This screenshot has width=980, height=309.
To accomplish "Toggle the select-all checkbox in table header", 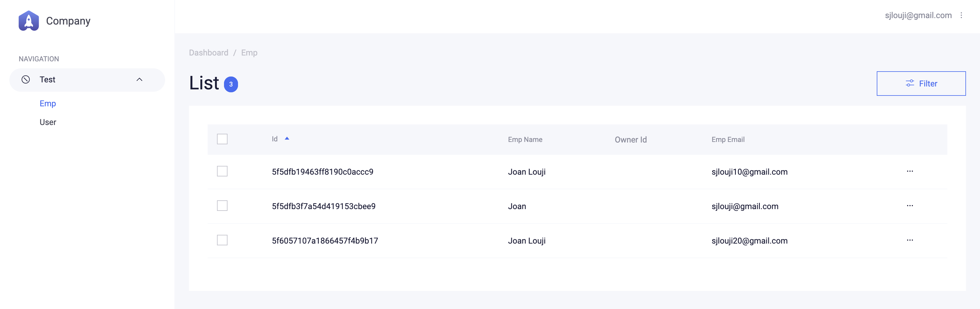I will pos(222,139).
